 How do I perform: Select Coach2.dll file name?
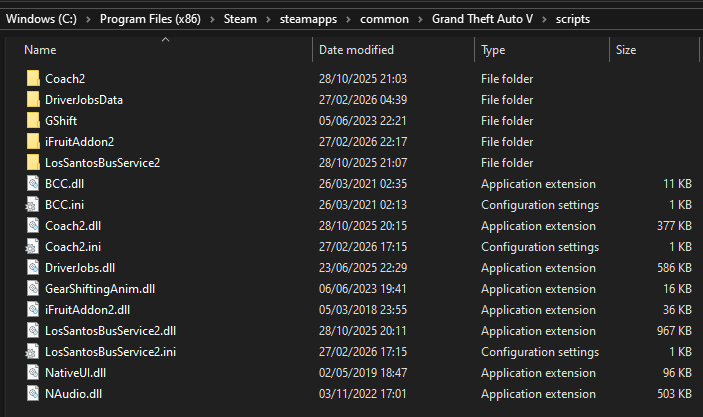(x=73, y=226)
